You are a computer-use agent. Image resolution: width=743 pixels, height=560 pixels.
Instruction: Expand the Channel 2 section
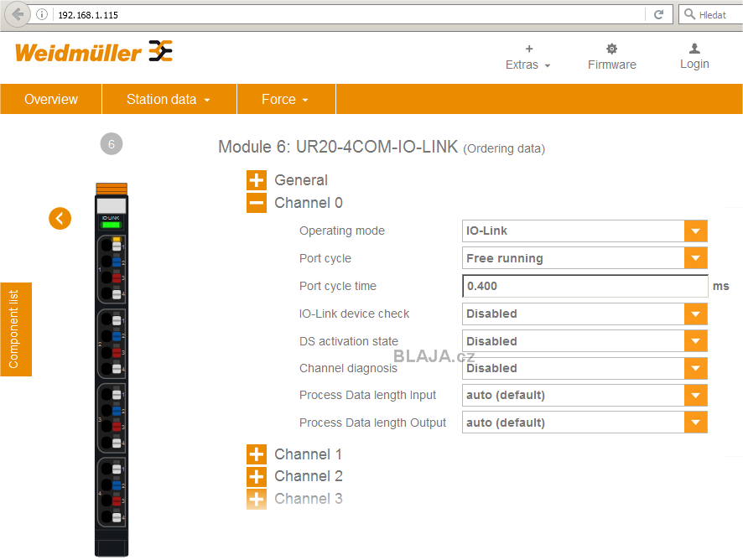257,476
